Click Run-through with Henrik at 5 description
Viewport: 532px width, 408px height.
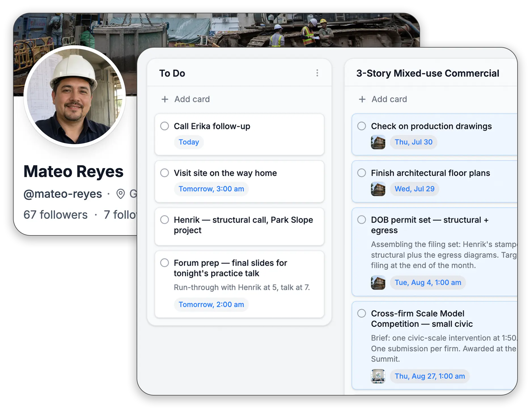(242, 287)
